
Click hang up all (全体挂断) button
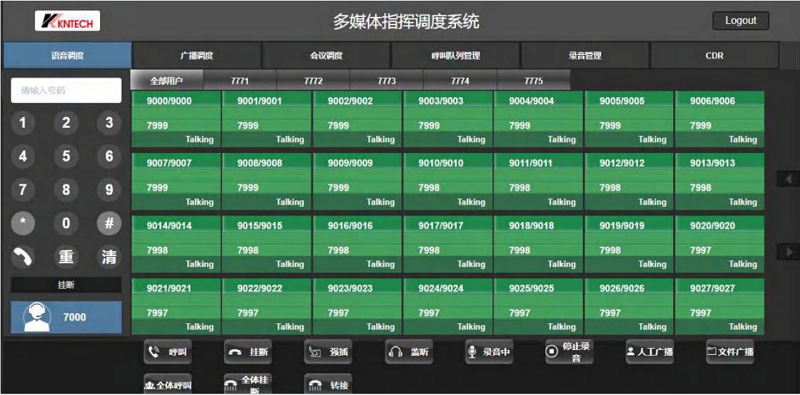coord(247,384)
